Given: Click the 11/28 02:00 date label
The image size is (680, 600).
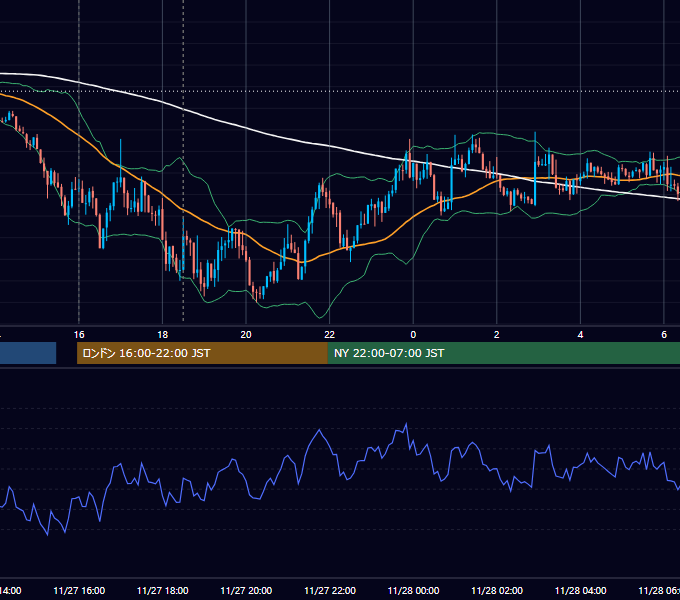Looking at the screenshot, I should (497, 590).
